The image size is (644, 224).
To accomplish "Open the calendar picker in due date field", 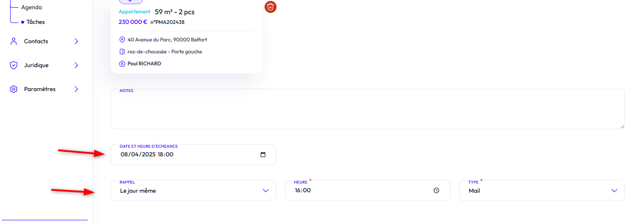I will coord(263,155).
